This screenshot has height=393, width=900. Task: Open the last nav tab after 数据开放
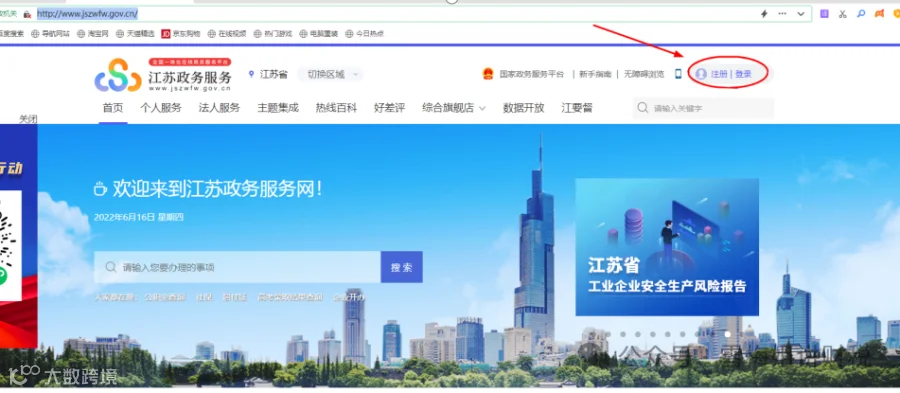(577, 108)
